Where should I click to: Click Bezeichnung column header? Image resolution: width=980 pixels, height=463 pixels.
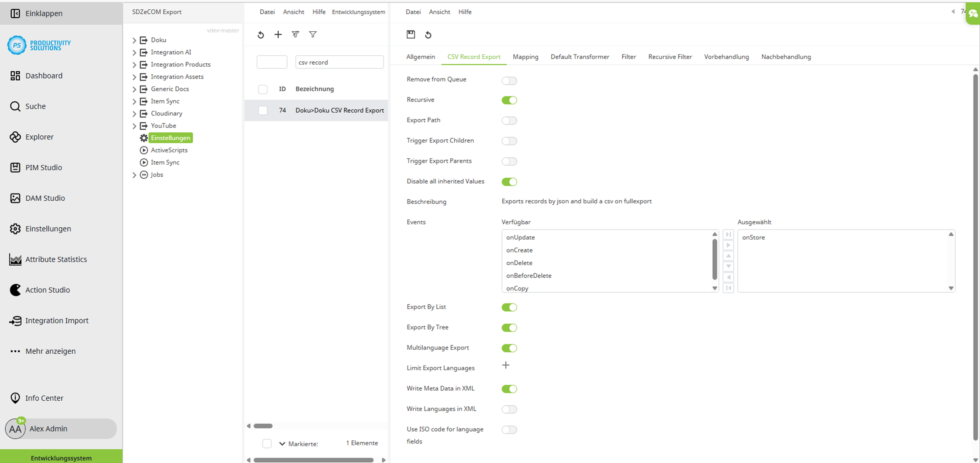point(314,89)
